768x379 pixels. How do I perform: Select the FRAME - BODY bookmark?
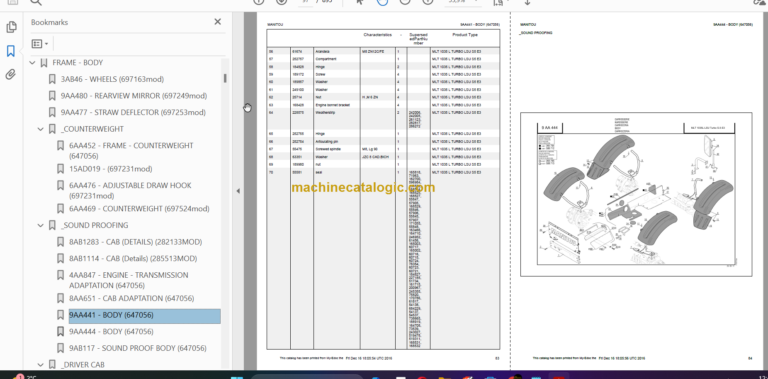[77, 63]
